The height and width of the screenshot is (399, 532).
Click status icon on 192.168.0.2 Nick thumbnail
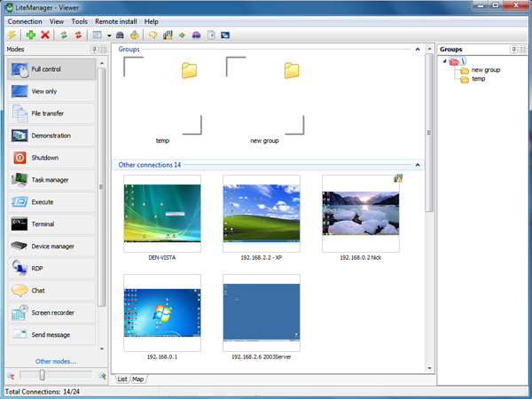398,178
